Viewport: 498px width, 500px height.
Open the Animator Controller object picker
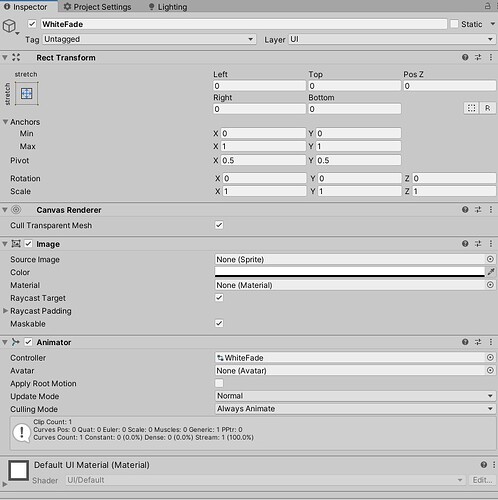[x=490, y=357]
